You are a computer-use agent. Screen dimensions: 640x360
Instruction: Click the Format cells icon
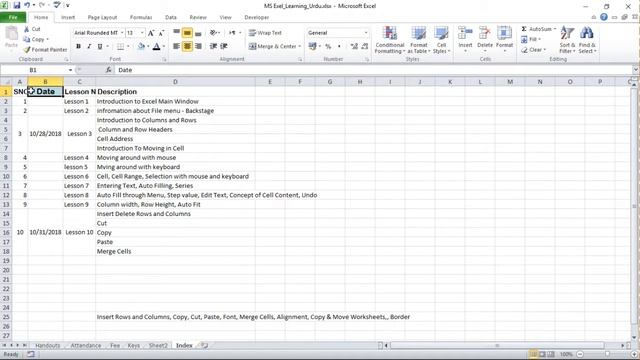click(x=504, y=33)
